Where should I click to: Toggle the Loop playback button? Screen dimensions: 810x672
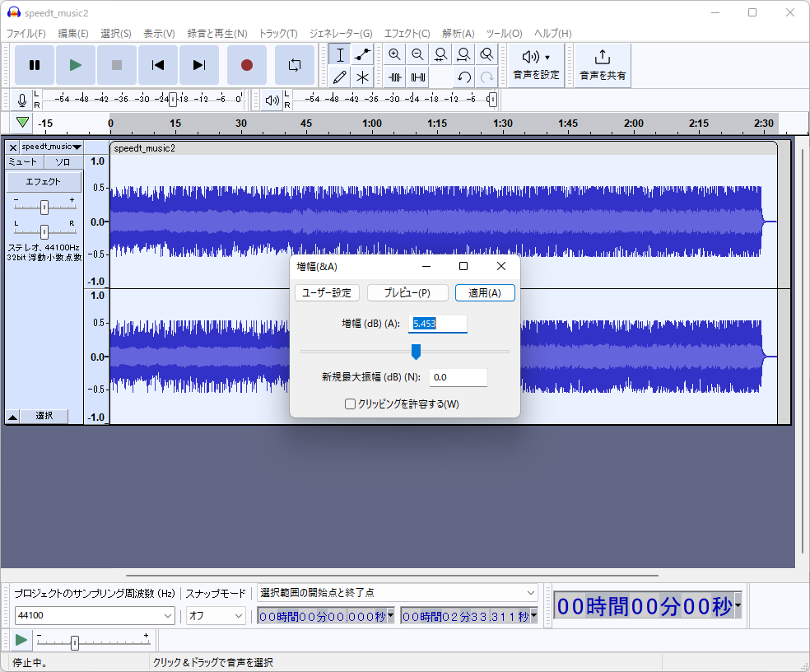(294, 65)
